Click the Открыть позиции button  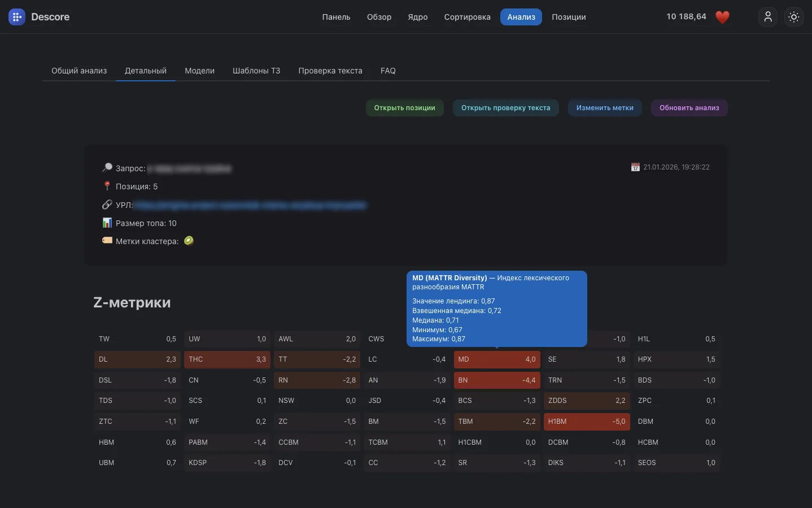405,108
